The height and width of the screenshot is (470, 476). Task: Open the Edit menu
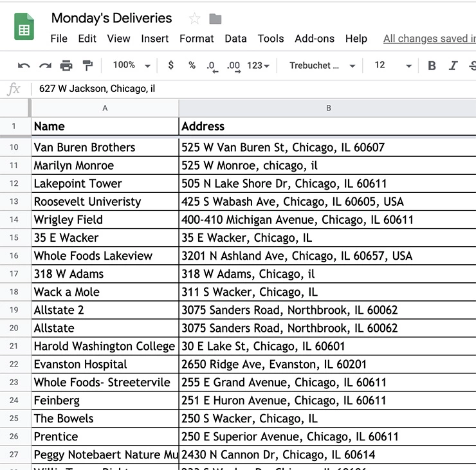click(x=87, y=39)
